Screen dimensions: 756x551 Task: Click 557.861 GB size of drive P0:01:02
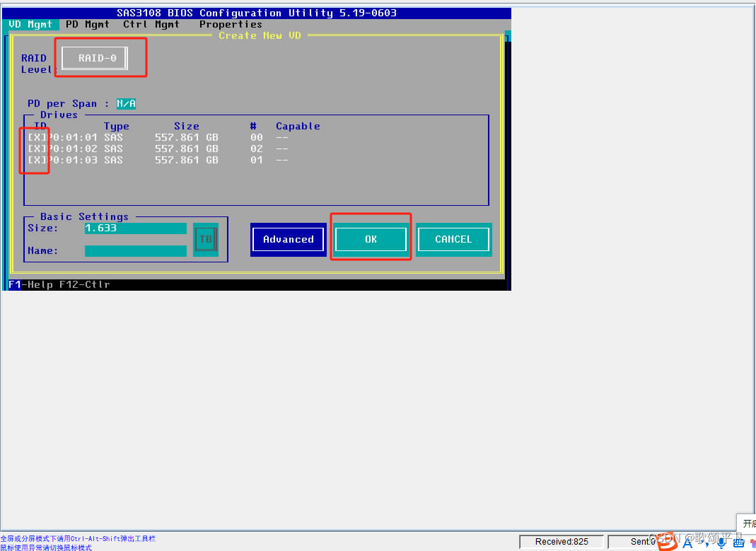coord(187,149)
